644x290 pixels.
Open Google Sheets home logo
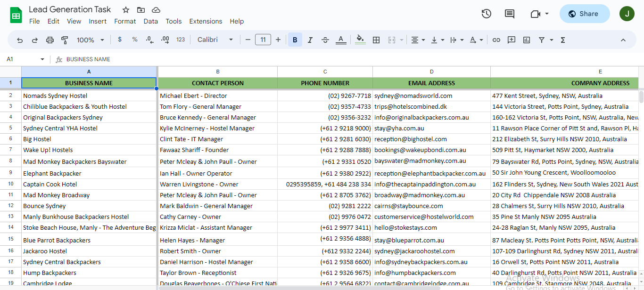17,15
